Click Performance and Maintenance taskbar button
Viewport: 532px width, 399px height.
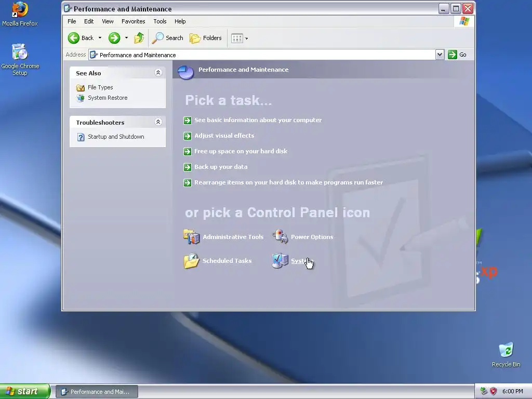tap(97, 392)
